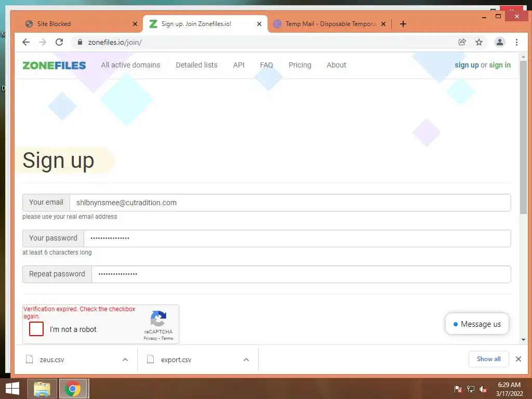Click the zeus.csv file icon
Viewport: 532px width, 399px height.
(x=30, y=359)
